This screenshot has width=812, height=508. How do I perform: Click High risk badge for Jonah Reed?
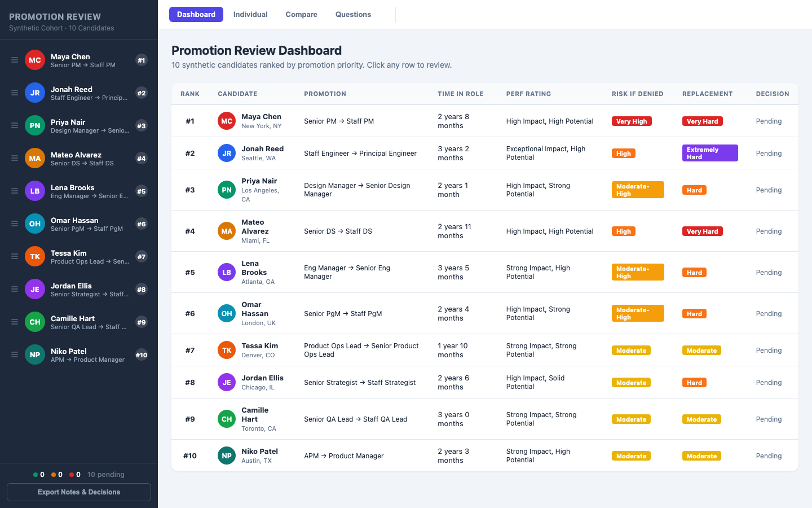[623, 154]
